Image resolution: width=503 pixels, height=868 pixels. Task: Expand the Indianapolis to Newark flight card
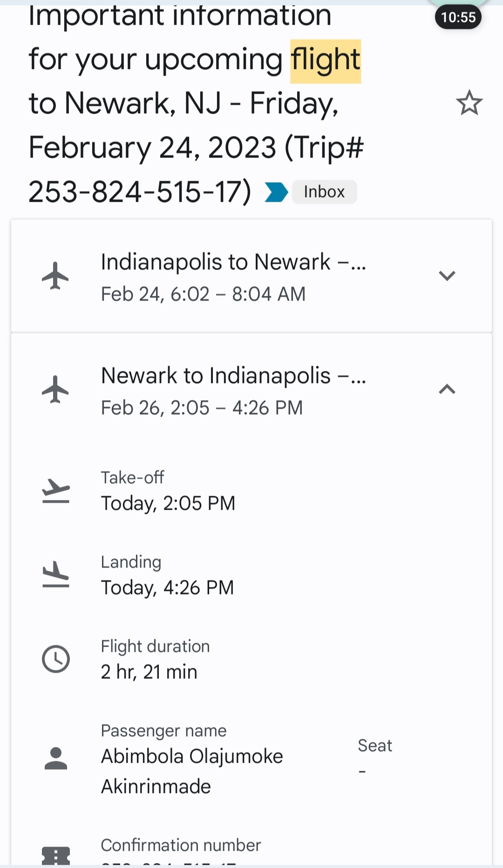tap(447, 276)
